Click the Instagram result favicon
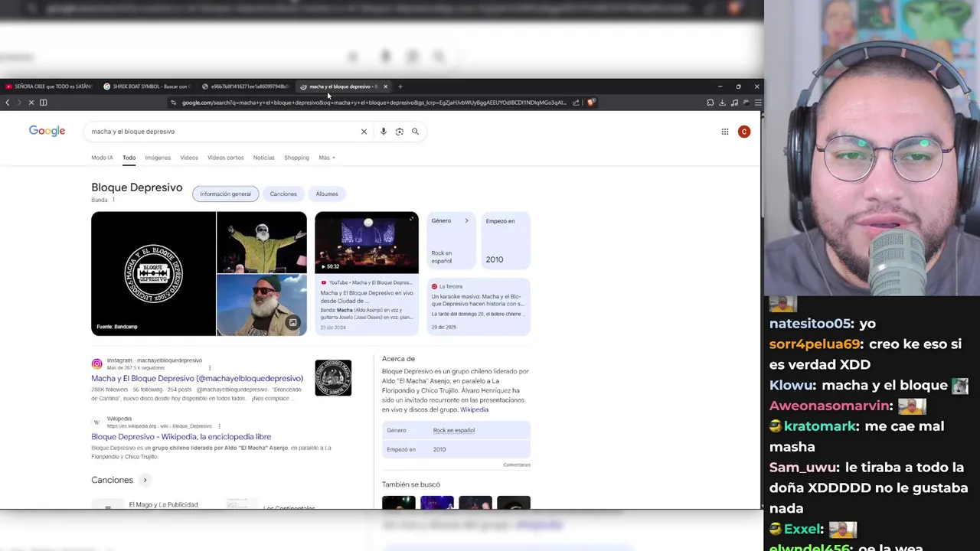Image resolution: width=980 pixels, height=551 pixels. [96, 364]
